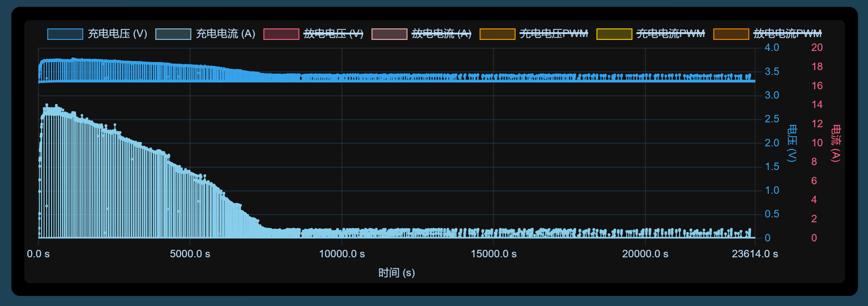This screenshot has width=868, height=306.
Task: Click the 时间 (s) axis title
Action: (x=397, y=273)
